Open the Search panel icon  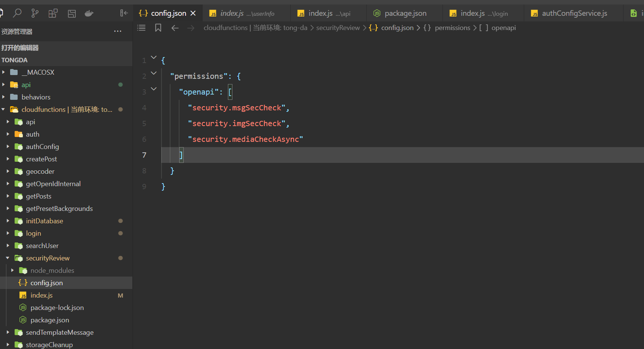(17, 14)
